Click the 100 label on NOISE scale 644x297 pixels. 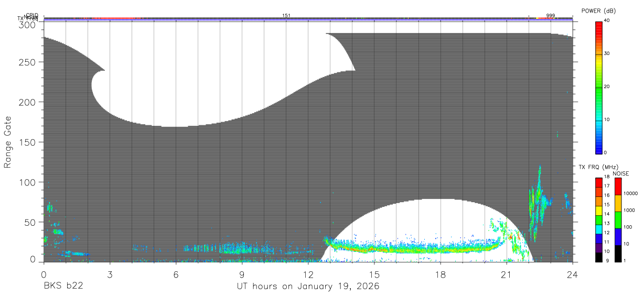pos(627,227)
